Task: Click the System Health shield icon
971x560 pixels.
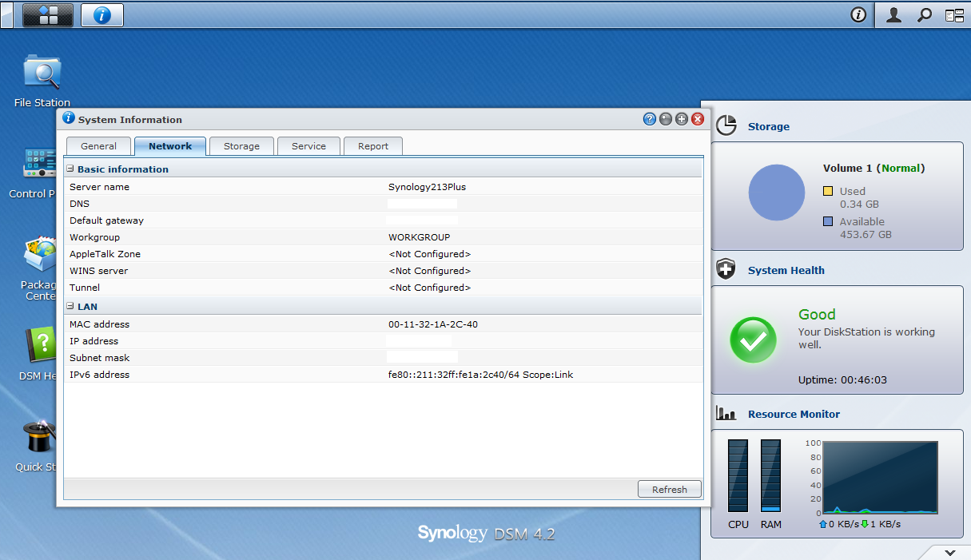Action: tap(726, 269)
